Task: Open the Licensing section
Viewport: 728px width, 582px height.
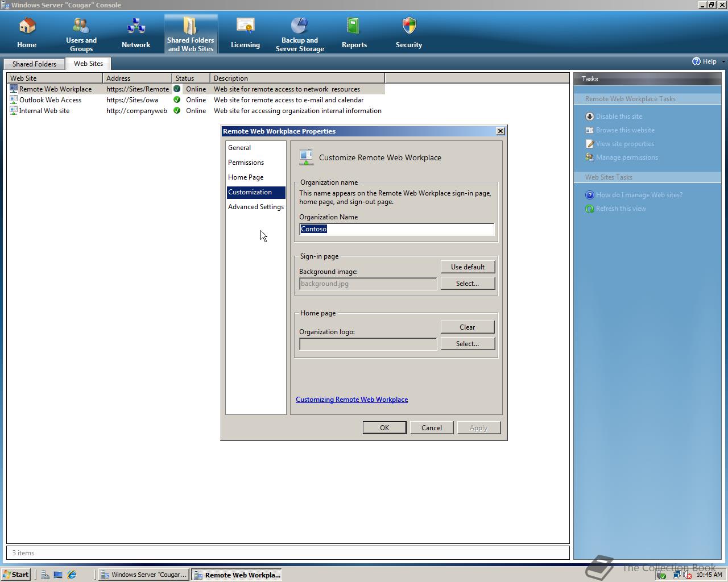Action: coord(245,33)
